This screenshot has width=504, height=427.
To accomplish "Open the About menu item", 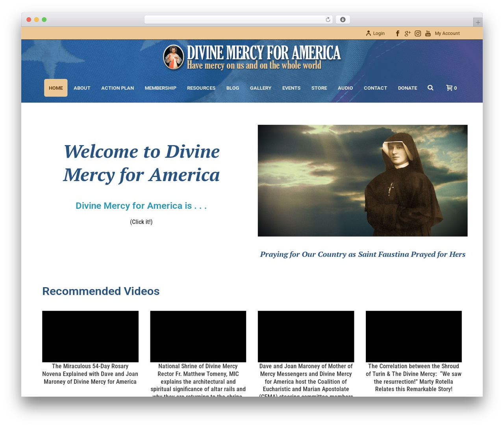I will click(82, 88).
